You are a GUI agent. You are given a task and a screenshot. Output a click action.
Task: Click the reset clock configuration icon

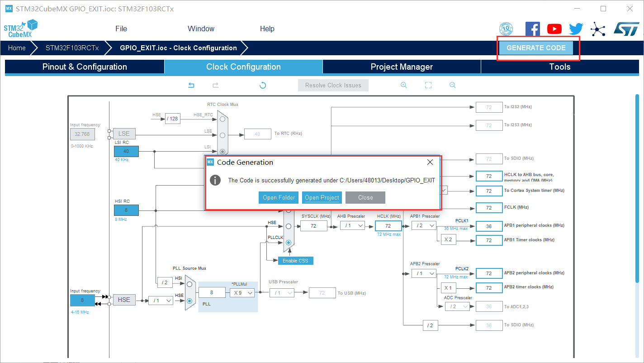click(263, 85)
